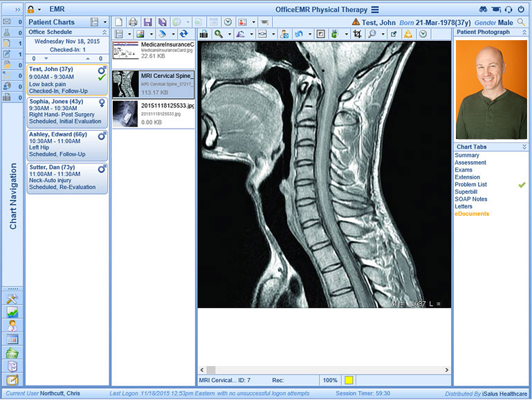Image resolution: width=532 pixels, height=400 pixels.
Task: Open the 20151118125533.jpg document thumbnail
Action: tap(125, 114)
